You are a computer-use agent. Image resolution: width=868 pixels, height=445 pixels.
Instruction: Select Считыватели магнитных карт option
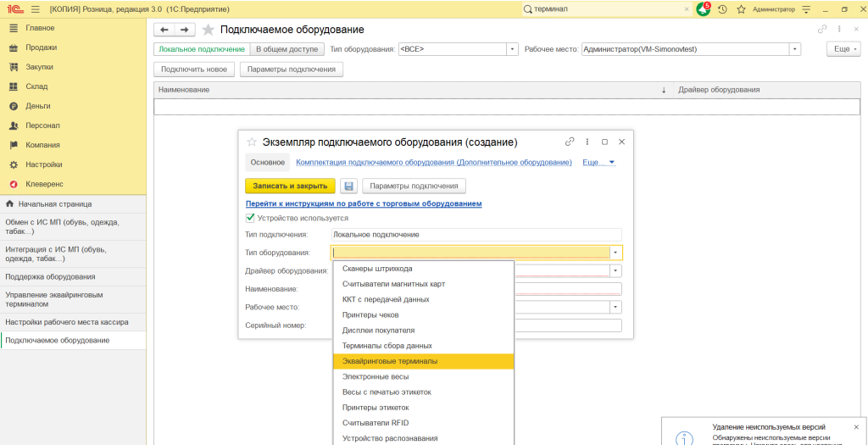pyautogui.click(x=424, y=284)
